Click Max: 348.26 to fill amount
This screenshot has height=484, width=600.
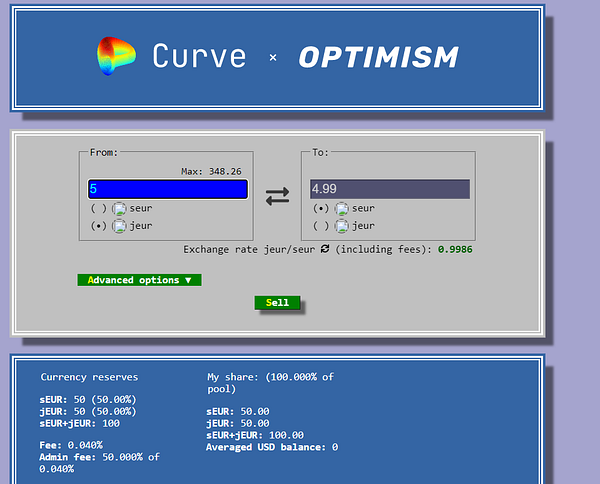tap(211, 171)
